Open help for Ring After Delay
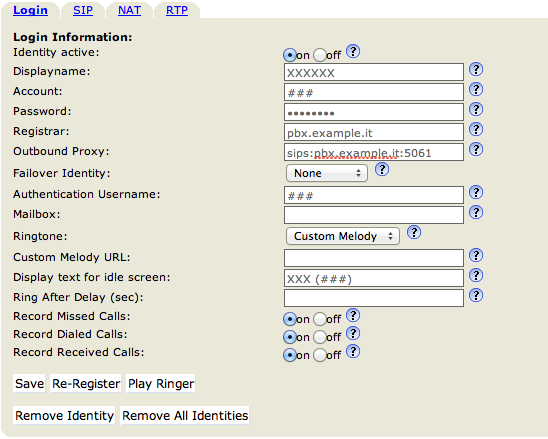Screen dimensions: 548x439 tap(476, 295)
